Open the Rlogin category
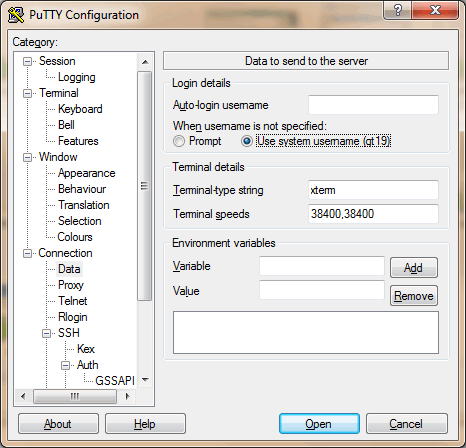This screenshot has height=448, width=466. (x=73, y=317)
